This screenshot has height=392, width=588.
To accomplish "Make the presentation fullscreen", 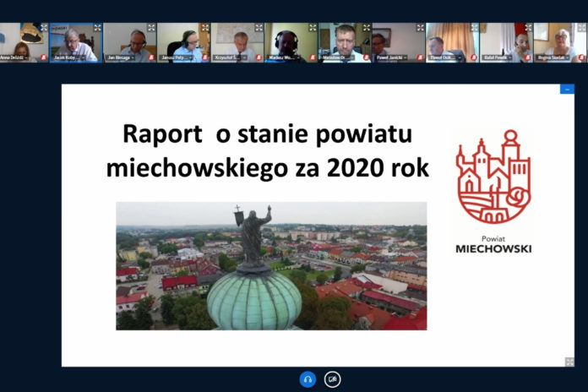I will (569, 362).
